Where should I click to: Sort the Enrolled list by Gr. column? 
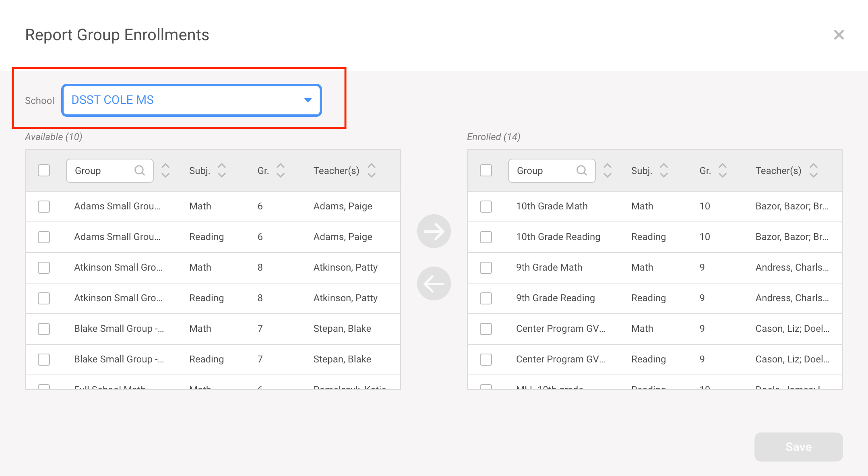click(x=723, y=170)
